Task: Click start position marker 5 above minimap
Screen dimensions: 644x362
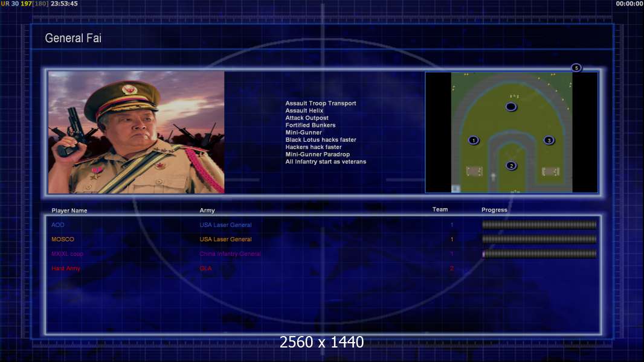Action: coord(576,68)
